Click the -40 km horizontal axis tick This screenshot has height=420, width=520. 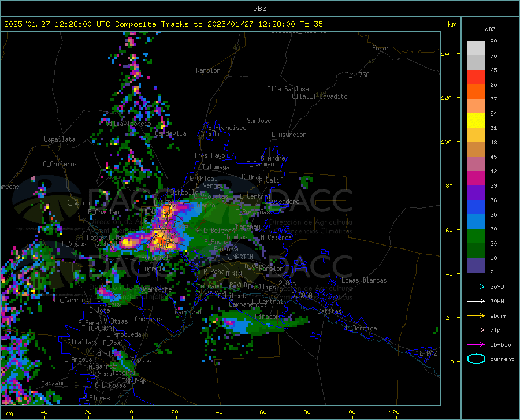(42, 412)
